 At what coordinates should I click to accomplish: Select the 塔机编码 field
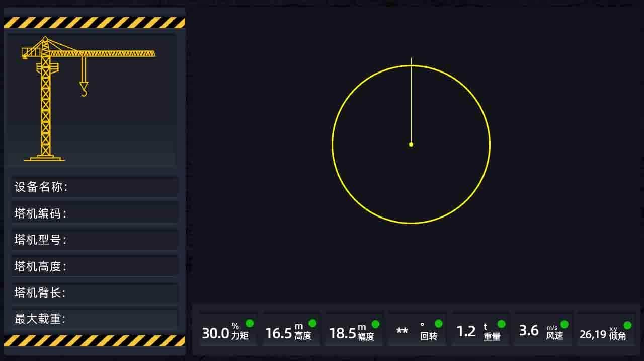95,213
